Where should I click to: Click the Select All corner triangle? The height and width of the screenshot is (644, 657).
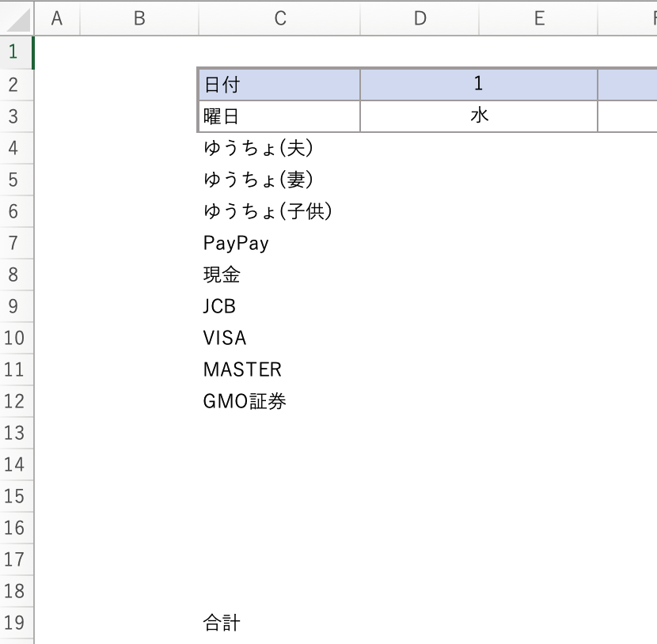tap(17, 18)
